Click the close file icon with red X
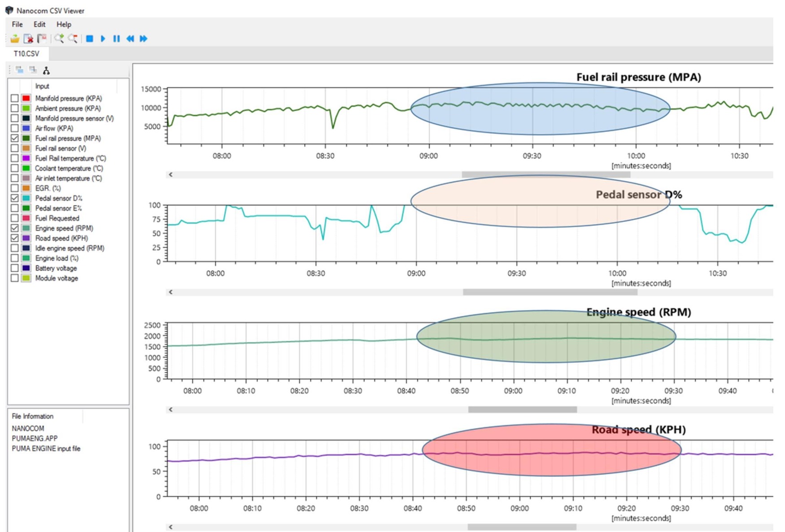This screenshot has width=785, height=532. (28, 39)
